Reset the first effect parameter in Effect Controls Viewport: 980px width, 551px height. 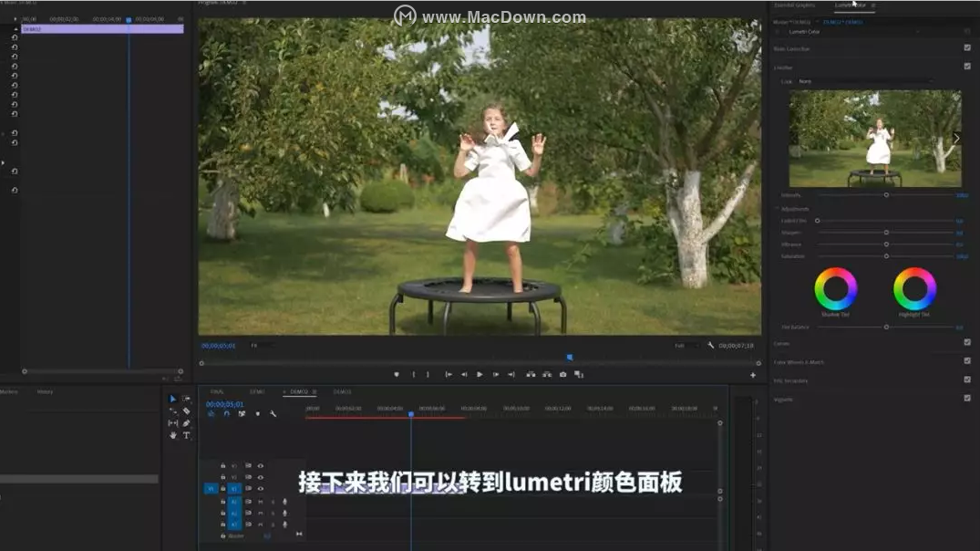tap(15, 37)
